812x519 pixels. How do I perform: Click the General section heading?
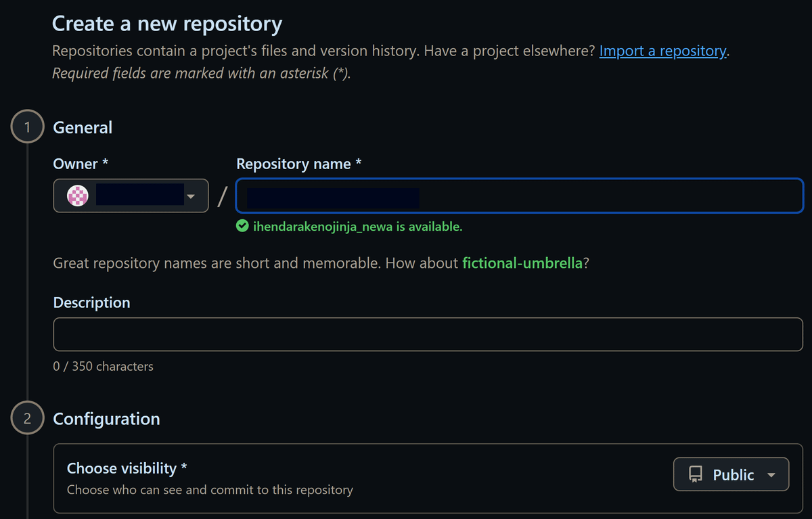(82, 127)
